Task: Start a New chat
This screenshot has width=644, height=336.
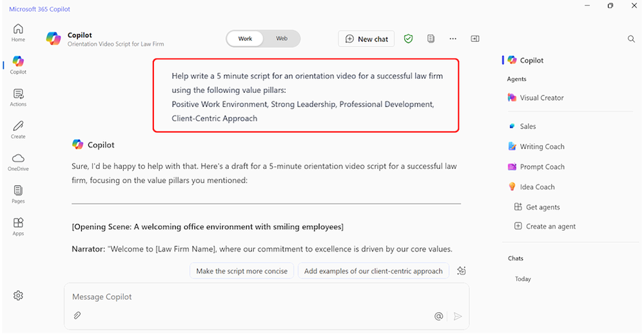Action: click(x=366, y=39)
